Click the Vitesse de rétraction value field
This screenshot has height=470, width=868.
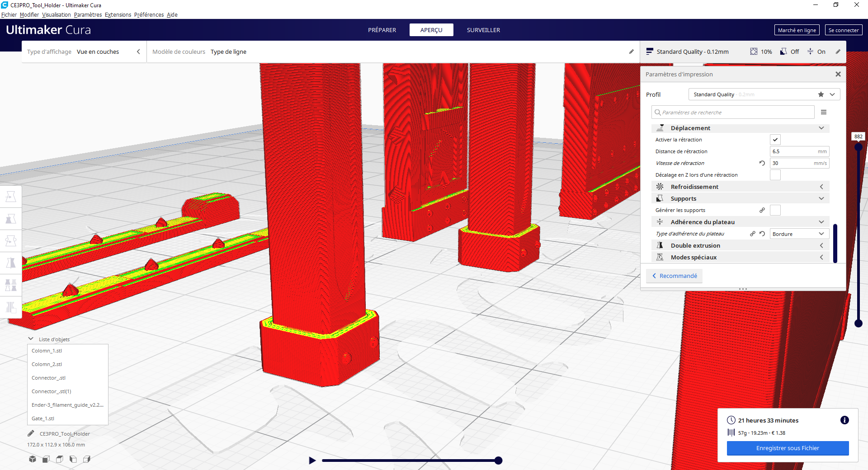pos(800,163)
